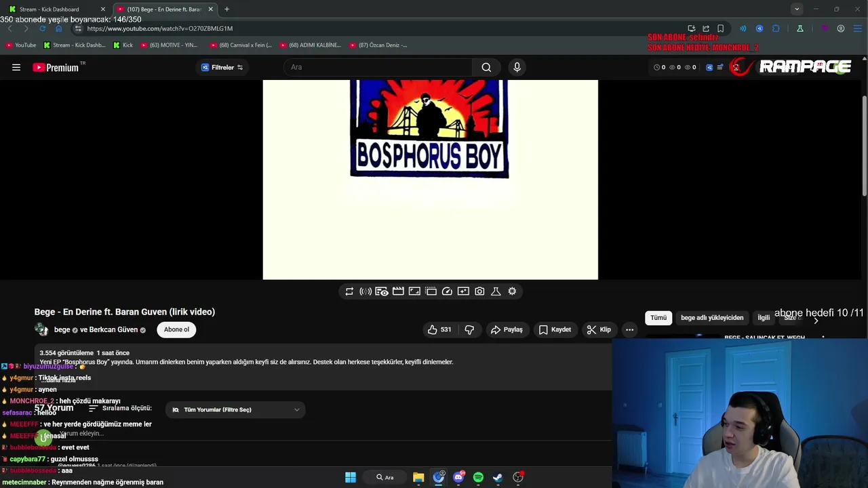
Task: Open the Kick bookmark
Action: point(123,45)
